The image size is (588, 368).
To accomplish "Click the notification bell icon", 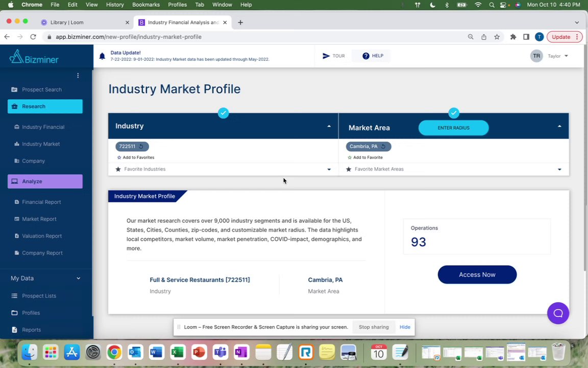I will (x=102, y=56).
